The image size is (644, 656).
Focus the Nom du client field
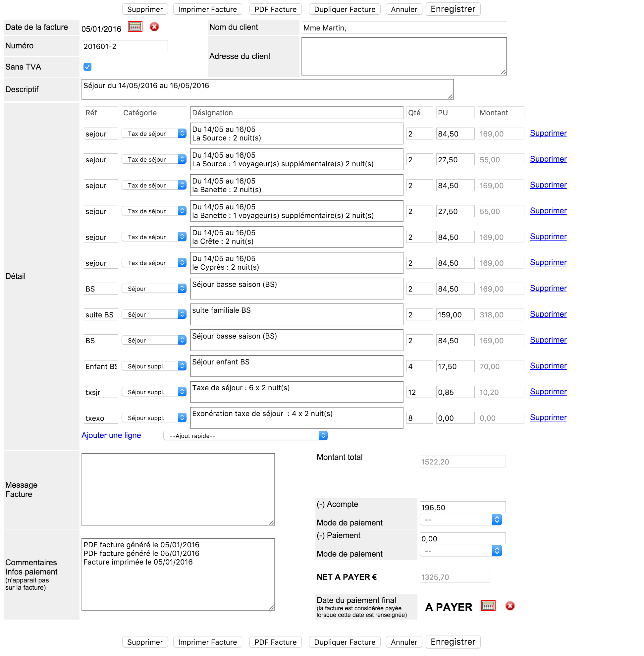404,28
